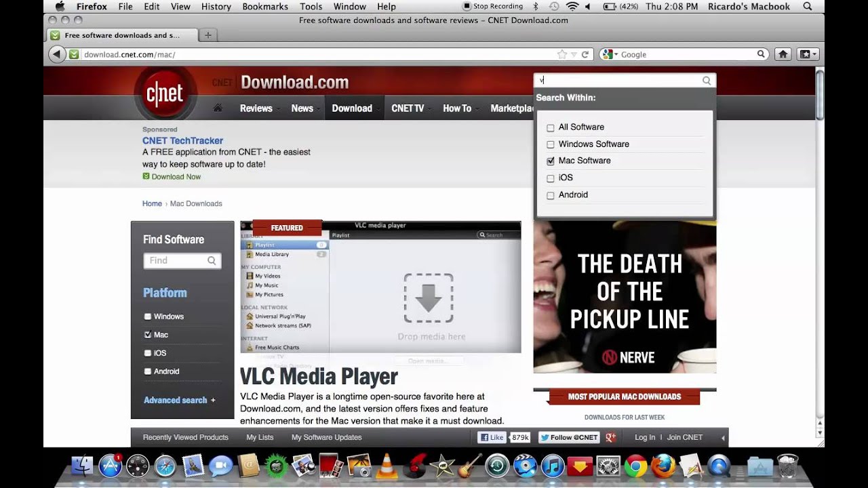
Task: Click the Google+ icon in footer bar
Action: [x=610, y=437]
